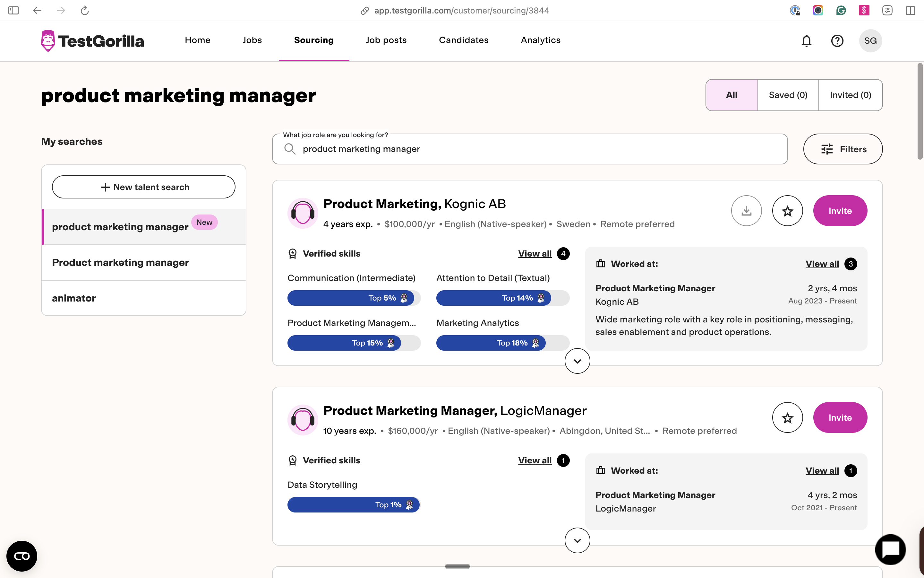924x578 pixels.
Task: Open the Filters panel
Action: tap(843, 149)
